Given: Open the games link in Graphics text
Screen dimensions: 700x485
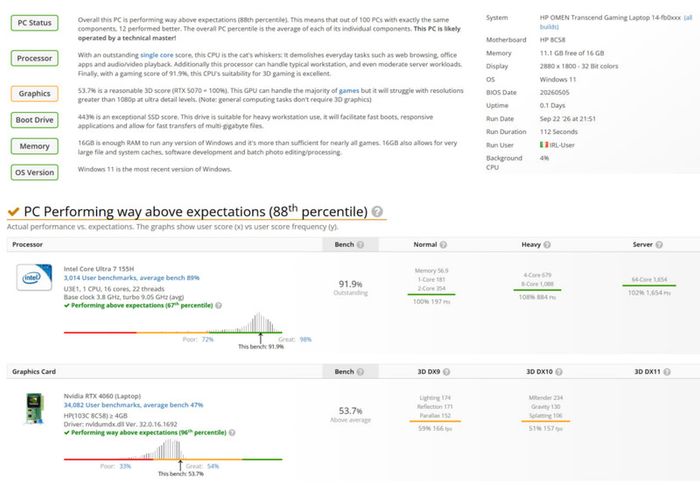Looking at the screenshot, I should [349, 91].
